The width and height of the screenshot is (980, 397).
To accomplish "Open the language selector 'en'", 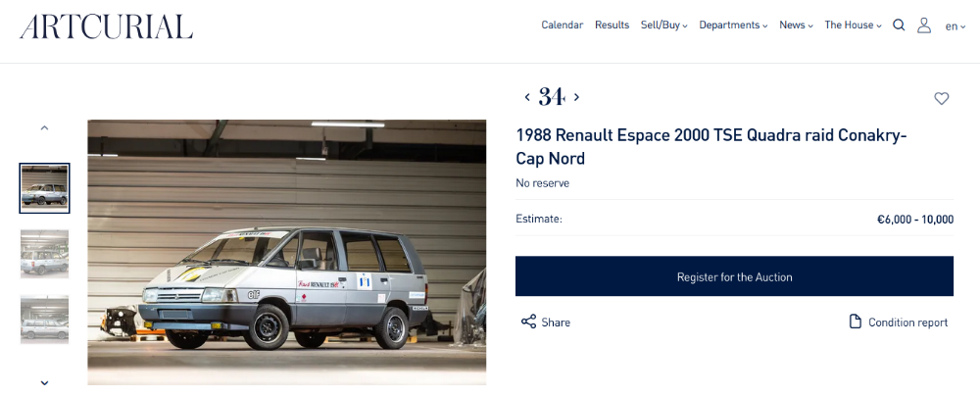I will [x=955, y=26].
